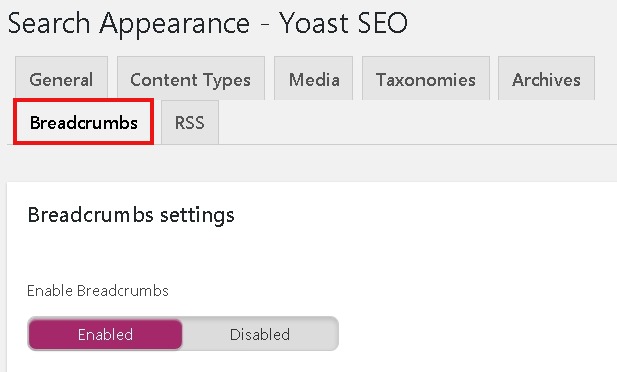View RSS feed settings tab

[x=190, y=122]
